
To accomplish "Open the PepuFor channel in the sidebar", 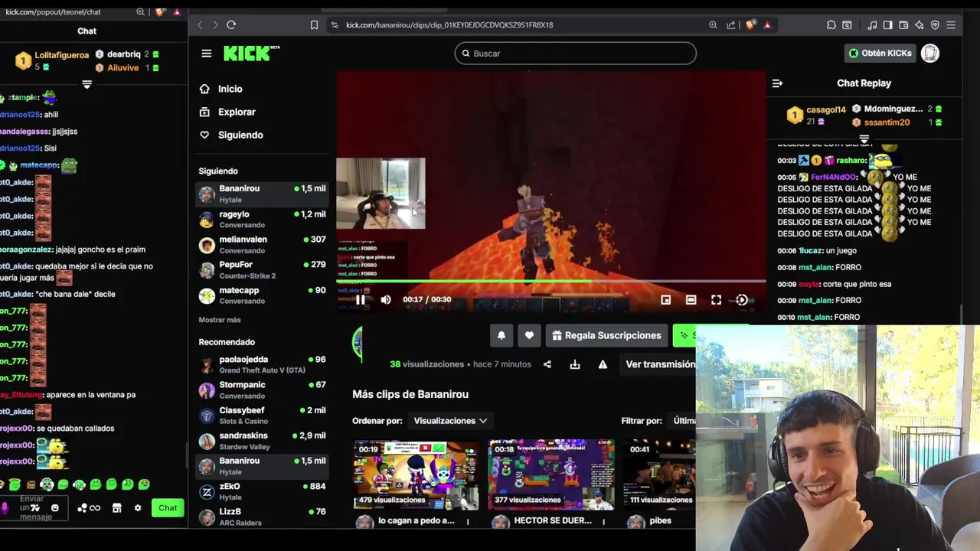I will pyautogui.click(x=263, y=270).
